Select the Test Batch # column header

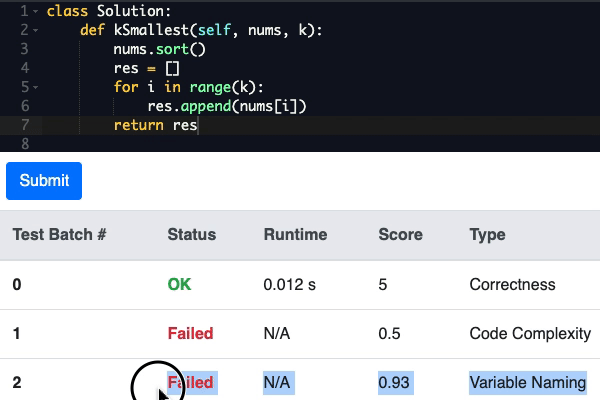coord(59,234)
